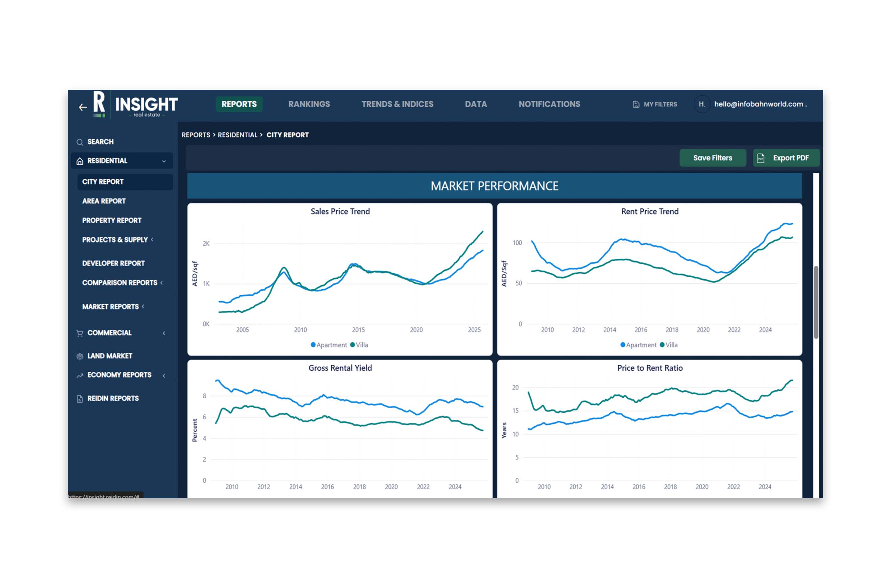This screenshot has height=588, width=891.
Task: Click the Land Market layers icon
Action: point(80,356)
